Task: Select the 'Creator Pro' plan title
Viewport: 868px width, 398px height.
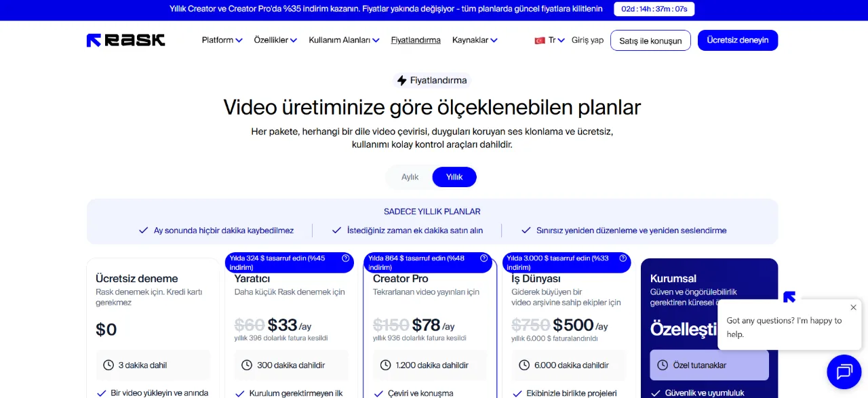Action: (401, 279)
